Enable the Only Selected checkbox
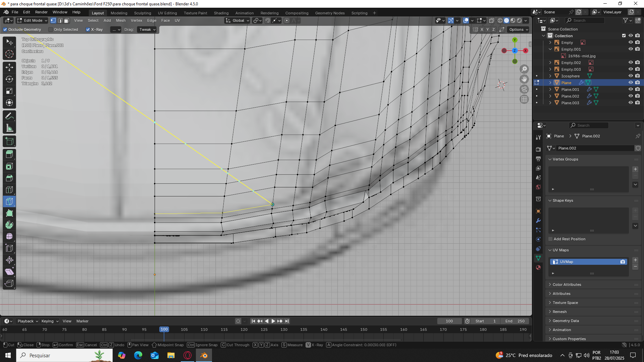The width and height of the screenshot is (644, 362). click(51, 29)
